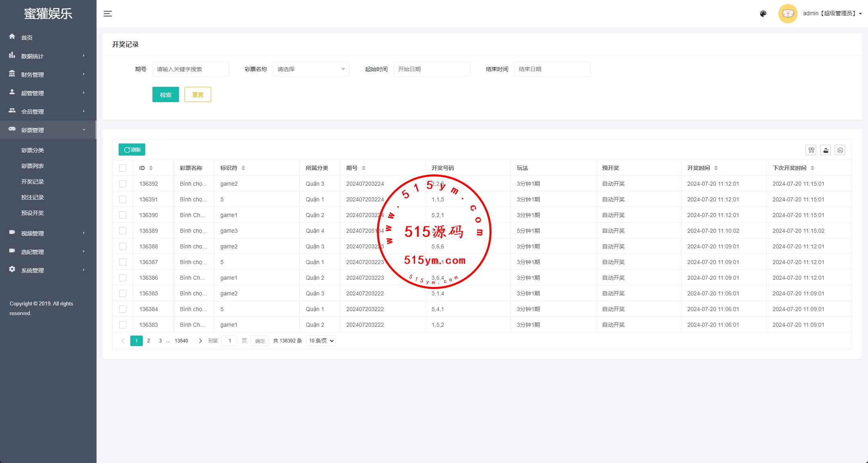Open column filter icon above table
Screen dimensions: 868x463
[811, 150]
